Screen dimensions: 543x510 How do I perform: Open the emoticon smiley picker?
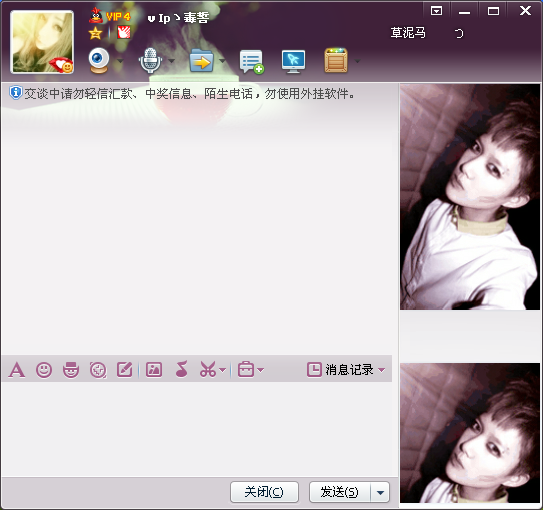tap(44, 370)
